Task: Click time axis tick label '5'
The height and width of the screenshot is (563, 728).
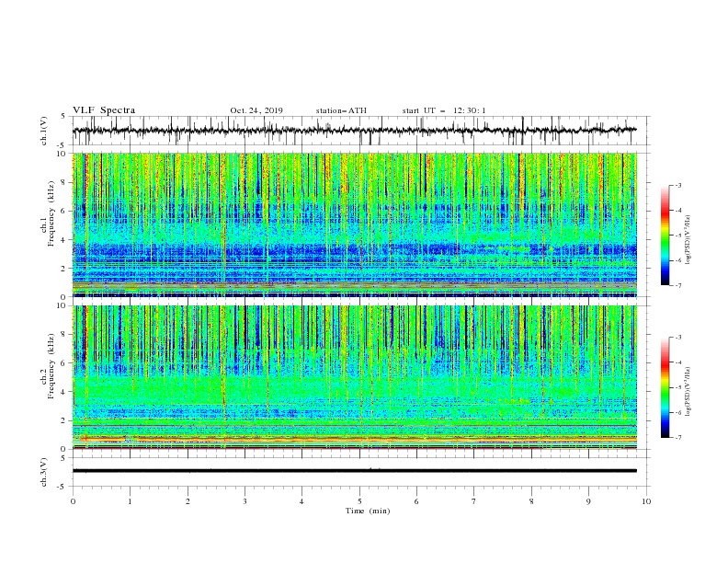Action: [359, 501]
